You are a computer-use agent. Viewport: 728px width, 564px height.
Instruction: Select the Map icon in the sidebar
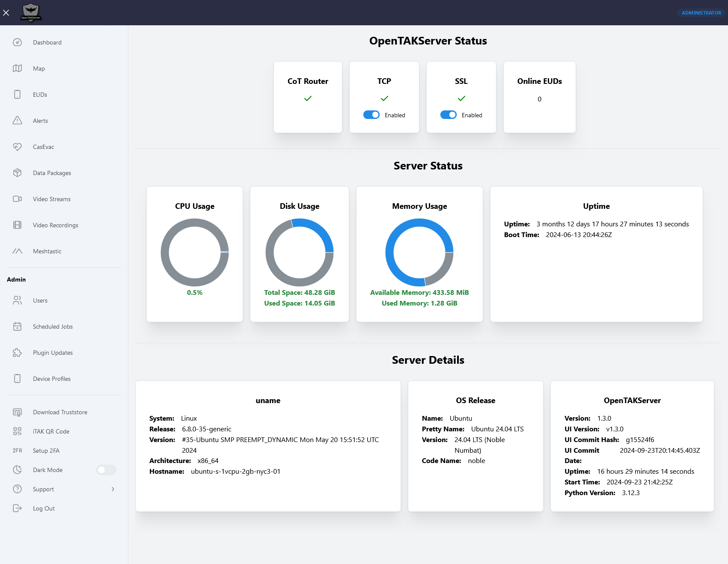[x=17, y=68]
